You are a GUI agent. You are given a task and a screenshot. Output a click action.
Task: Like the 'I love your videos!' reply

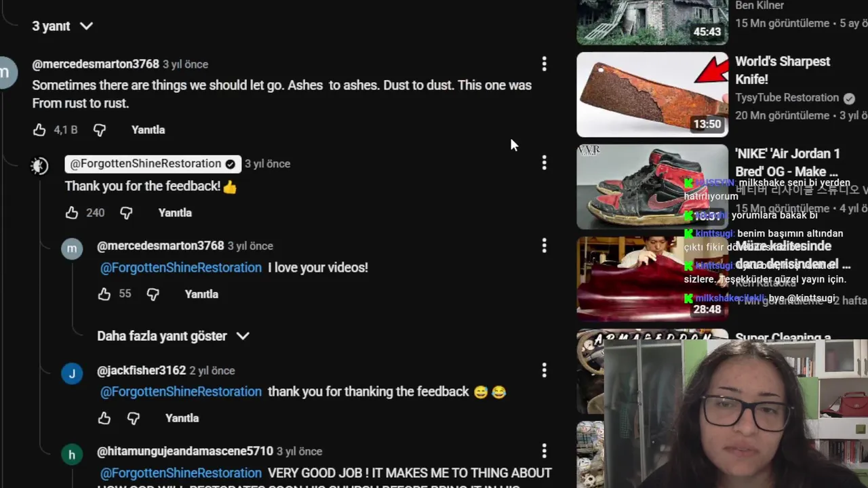[104, 294]
